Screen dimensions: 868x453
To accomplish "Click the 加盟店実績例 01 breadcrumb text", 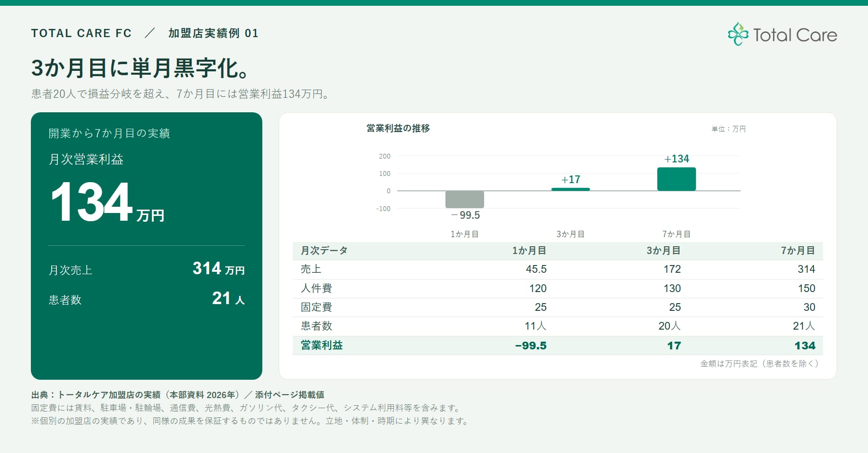I will (x=213, y=33).
